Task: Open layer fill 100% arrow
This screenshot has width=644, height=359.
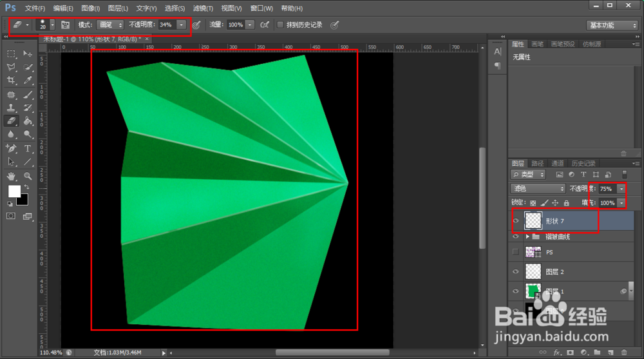Action: pyautogui.click(x=621, y=203)
